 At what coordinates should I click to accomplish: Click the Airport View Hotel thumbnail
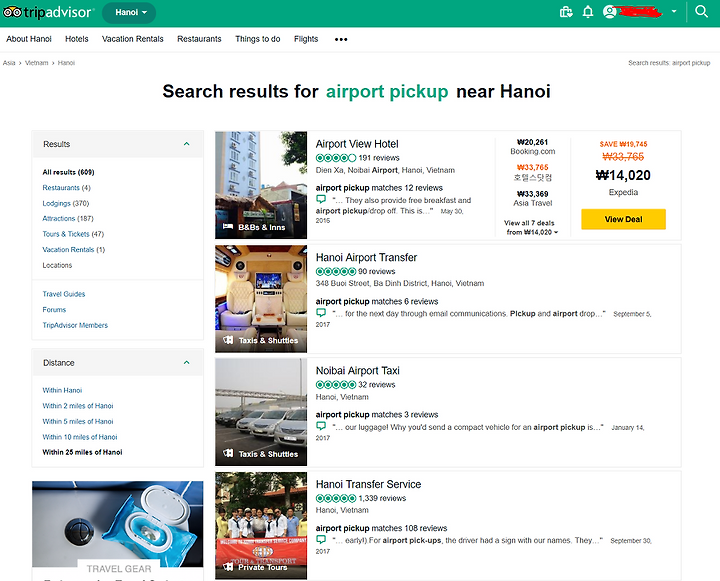coord(261,185)
